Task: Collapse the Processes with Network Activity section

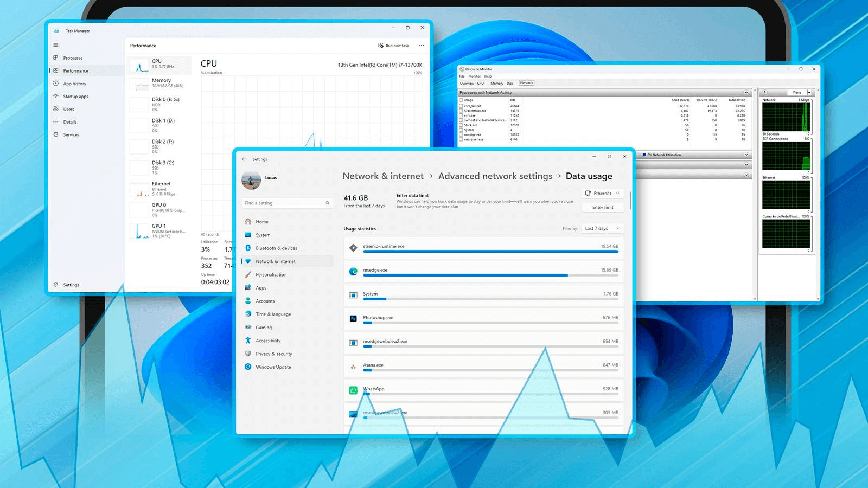Action: 745,92
